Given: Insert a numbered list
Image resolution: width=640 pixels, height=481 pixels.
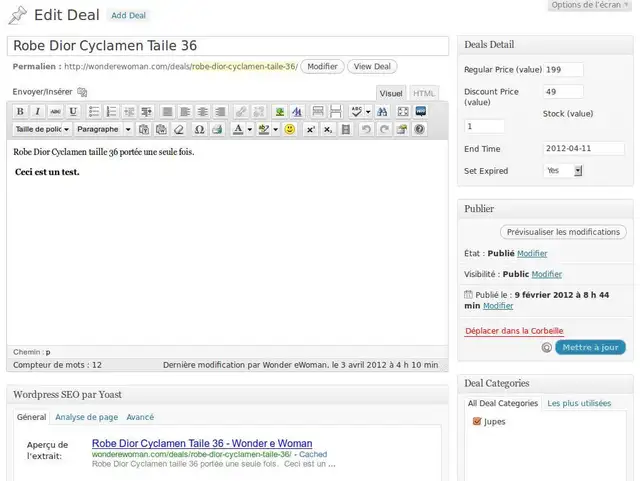Looking at the screenshot, I should tap(111, 111).
